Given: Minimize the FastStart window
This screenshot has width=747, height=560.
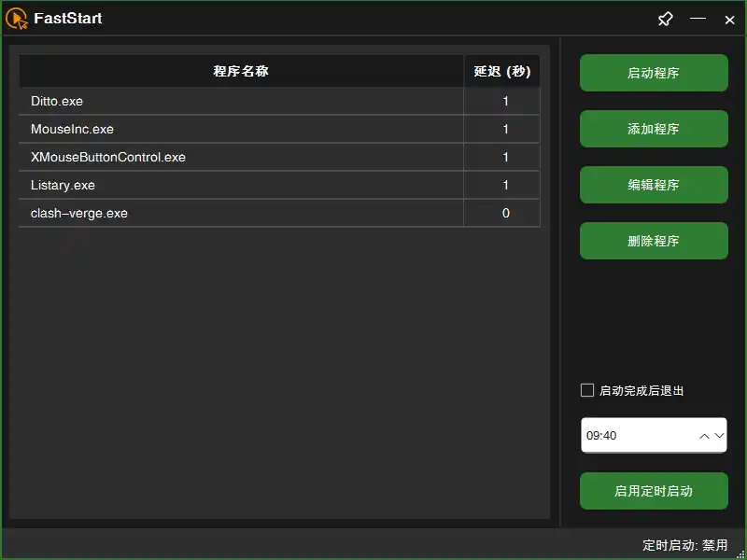Looking at the screenshot, I should pyautogui.click(x=698, y=19).
